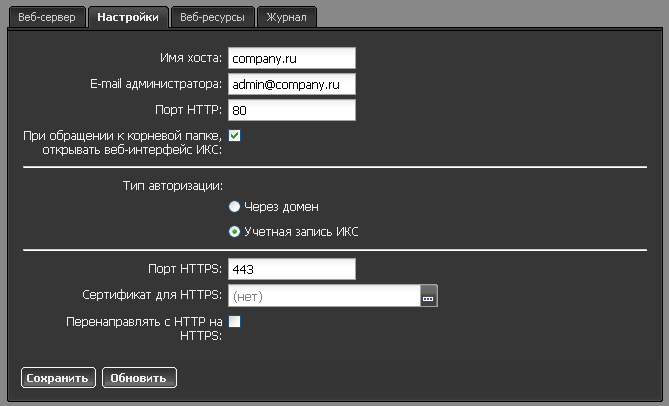This screenshot has width=669, height=406.
Task: Select the Настройки tab
Action: (x=127, y=17)
